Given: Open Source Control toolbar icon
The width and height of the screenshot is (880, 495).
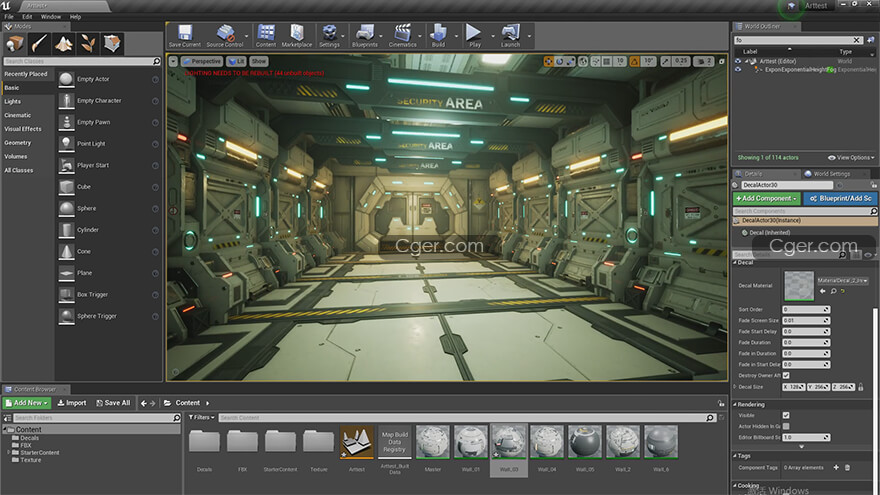Looking at the screenshot, I should point(225,35).
